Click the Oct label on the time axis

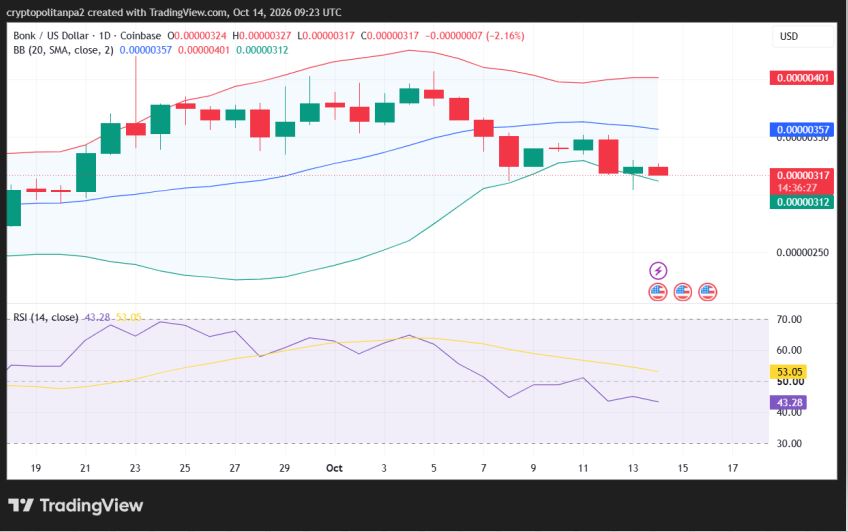pyautogui.click(x=334, y=468)
